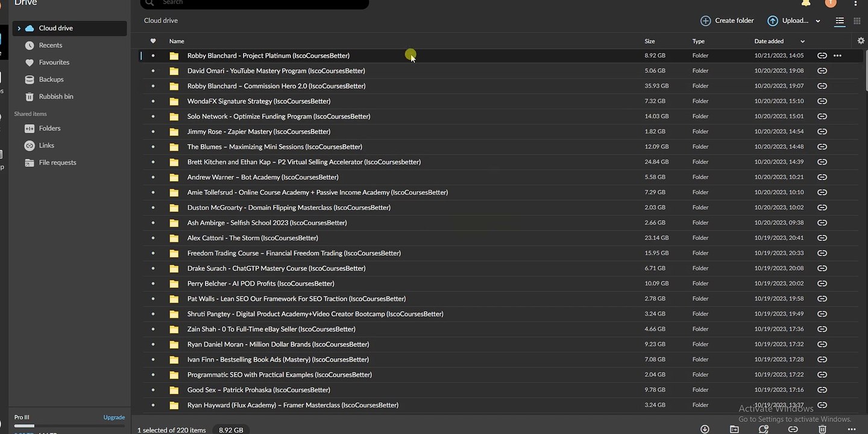Sort by the Type column header

[x=699, y=41]
